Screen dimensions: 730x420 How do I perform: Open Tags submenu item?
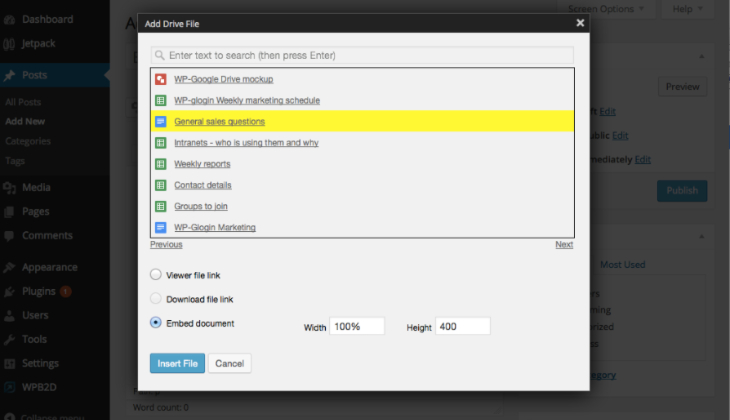[15, 161]
